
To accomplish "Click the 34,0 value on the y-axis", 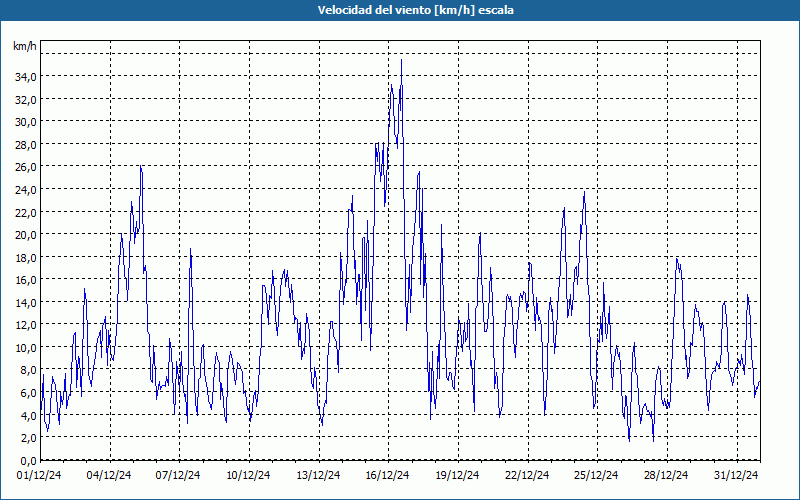I will (27, 77).
